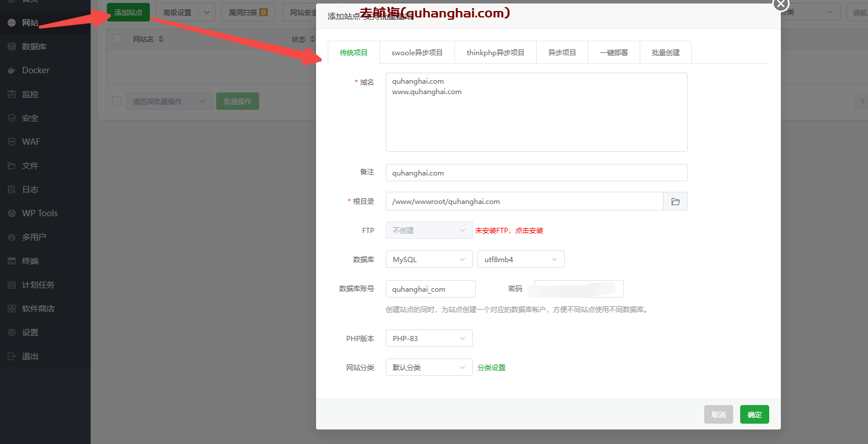
Task: Select the 一键部署 tab
Action: (x=614, y=52)
